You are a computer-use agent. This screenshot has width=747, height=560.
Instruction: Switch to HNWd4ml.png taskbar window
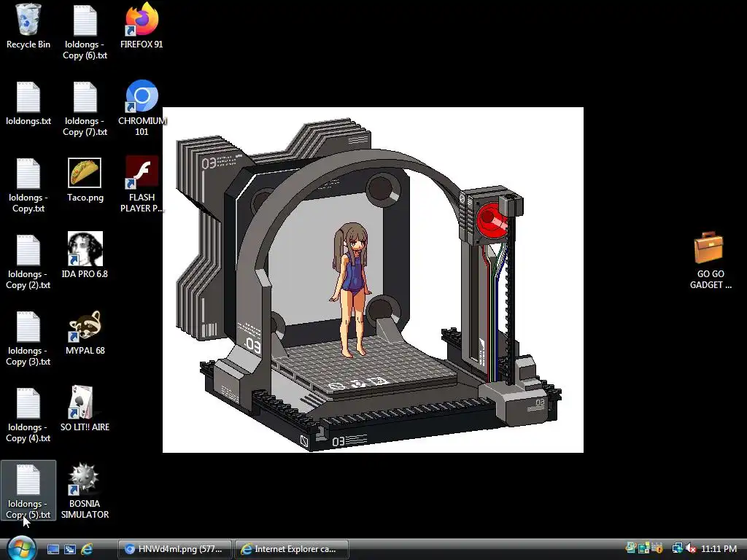point(175,549)
